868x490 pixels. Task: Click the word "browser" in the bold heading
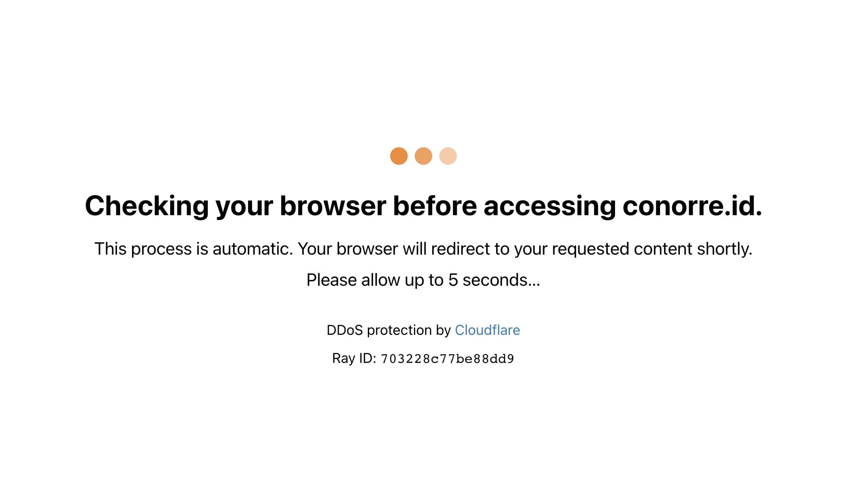(333, 206)
